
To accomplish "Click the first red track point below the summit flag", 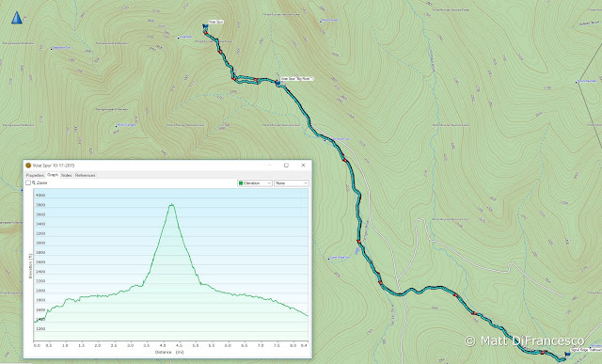I will coord(206,33).
